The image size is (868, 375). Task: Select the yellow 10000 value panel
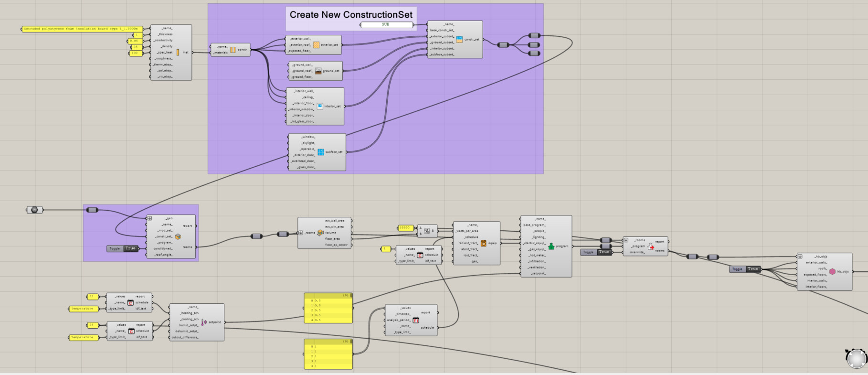[x=405, y=228]
